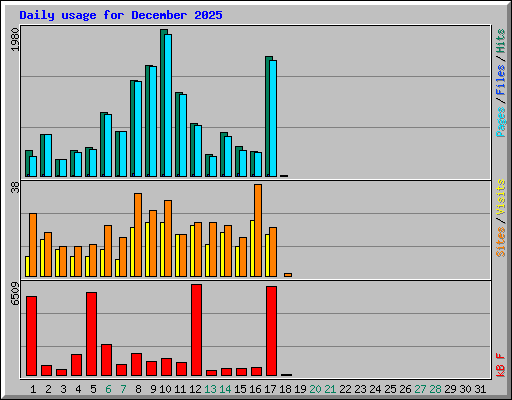Click green weekend day label 21
Image resolution: width=512 pixels, height=400 pixels.
[330, 389]
